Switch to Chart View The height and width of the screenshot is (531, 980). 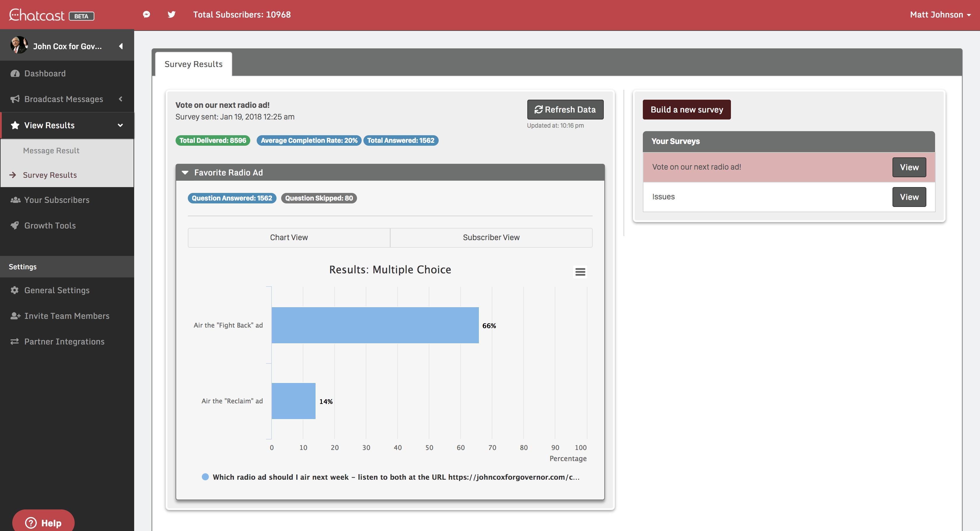point(289,238)
